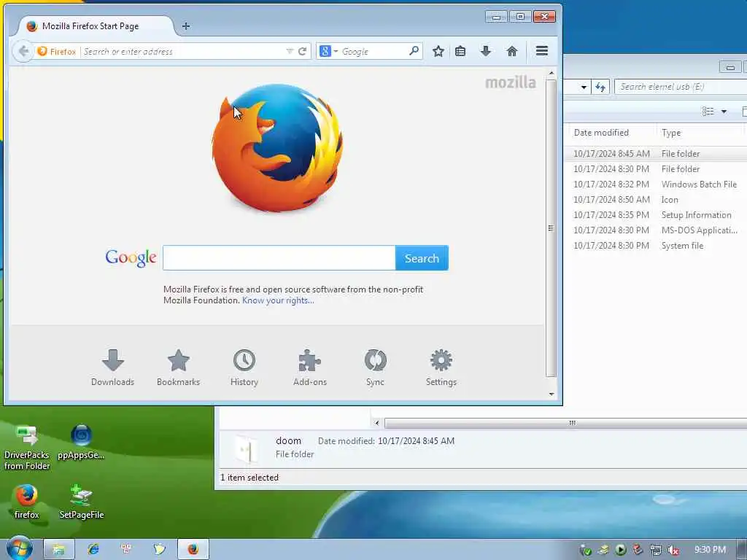Open Downloads from the start page shortcuts
The image size is (747, 560).
coord(113,367)
